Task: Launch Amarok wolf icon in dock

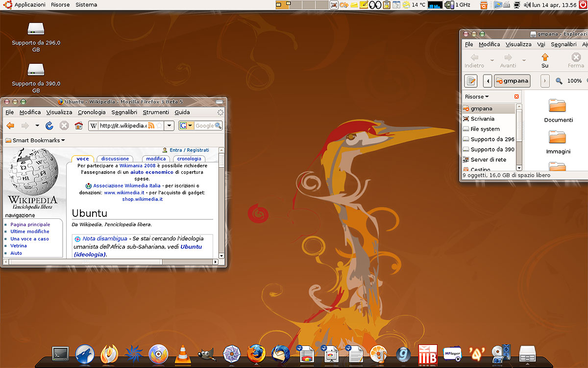Action: 85,354
